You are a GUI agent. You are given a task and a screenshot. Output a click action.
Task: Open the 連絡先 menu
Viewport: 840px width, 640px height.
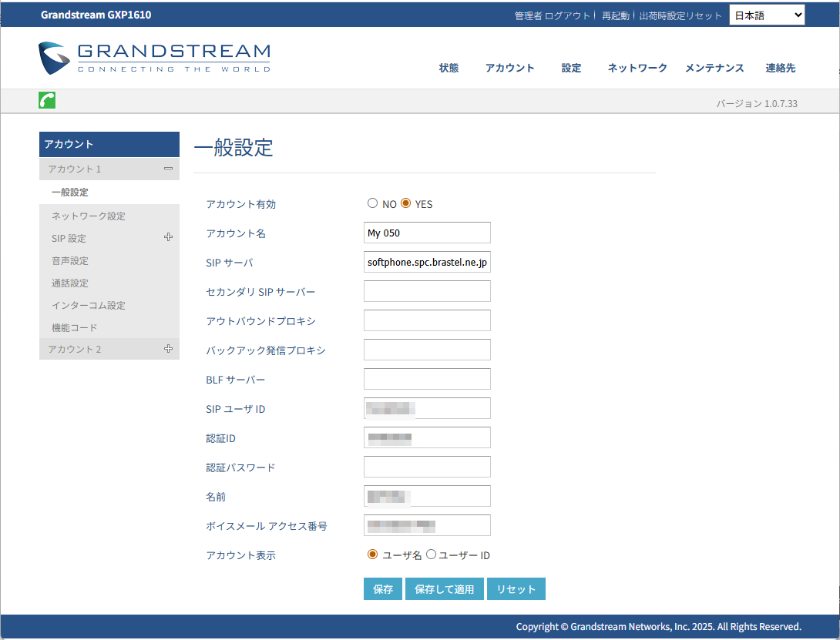[x=780, y=68]
